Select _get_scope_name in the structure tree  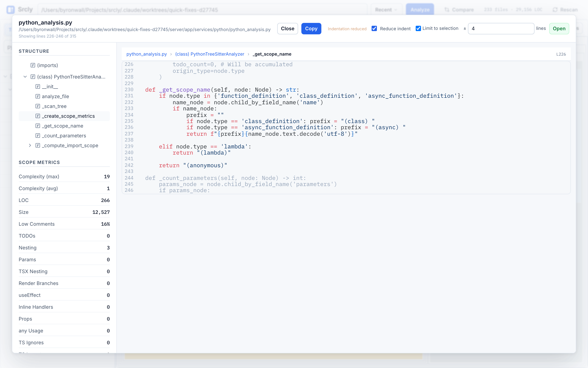tap(62, 126)
